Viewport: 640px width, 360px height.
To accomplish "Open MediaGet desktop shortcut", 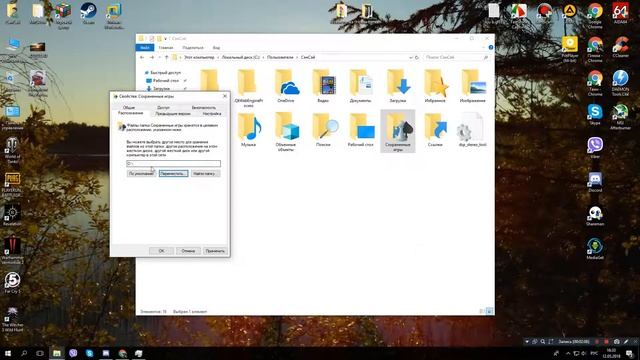I will tap(595, 249).
